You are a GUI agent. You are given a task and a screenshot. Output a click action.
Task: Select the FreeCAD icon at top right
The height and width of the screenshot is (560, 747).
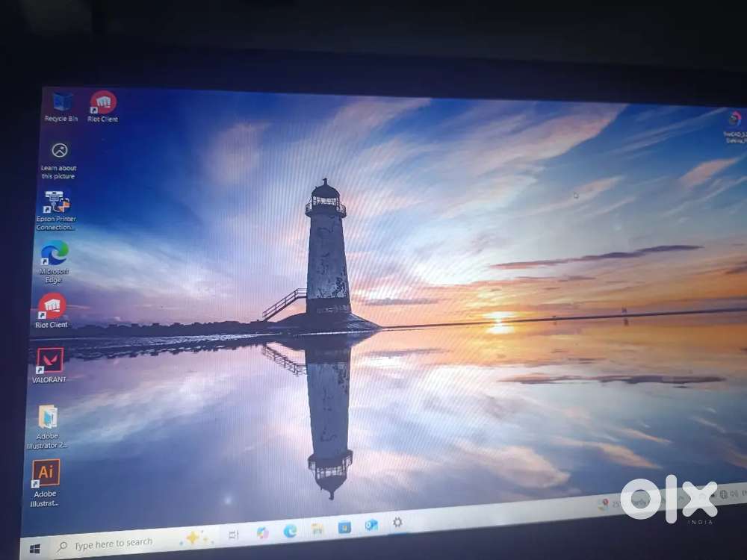pos(735,119)
